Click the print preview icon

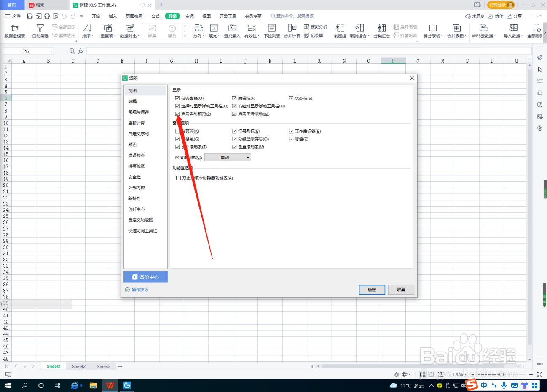[x=56, y=16]
